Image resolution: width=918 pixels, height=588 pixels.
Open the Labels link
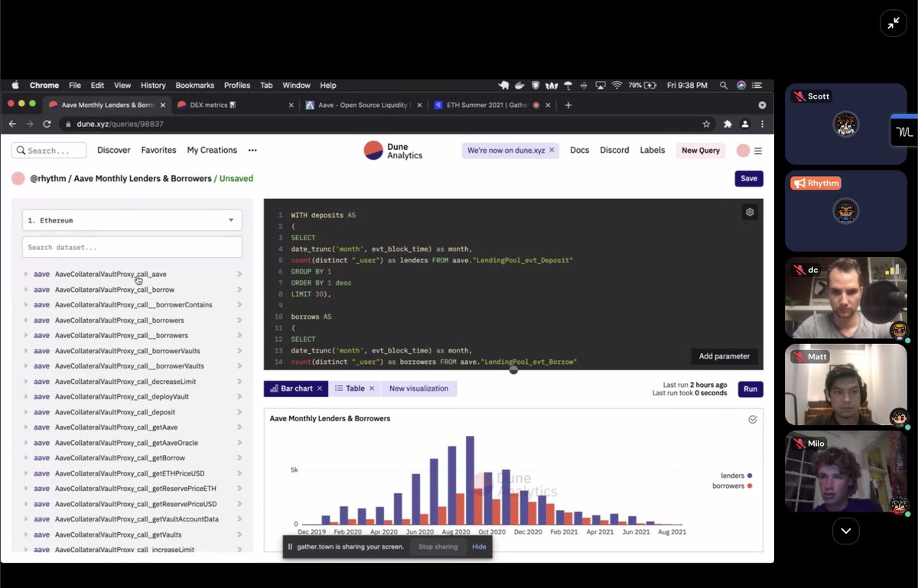[653, 151]
